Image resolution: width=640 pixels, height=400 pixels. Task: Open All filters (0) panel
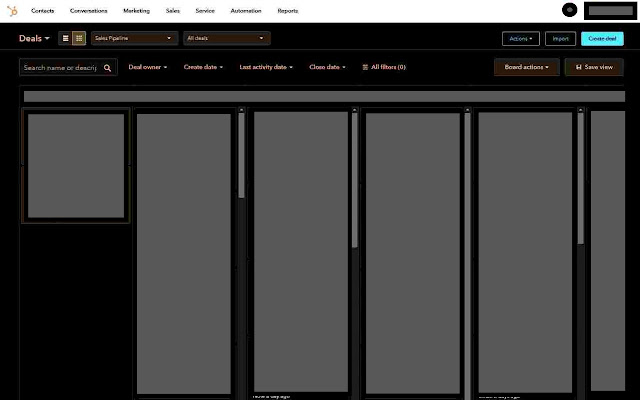pos(384,67)
